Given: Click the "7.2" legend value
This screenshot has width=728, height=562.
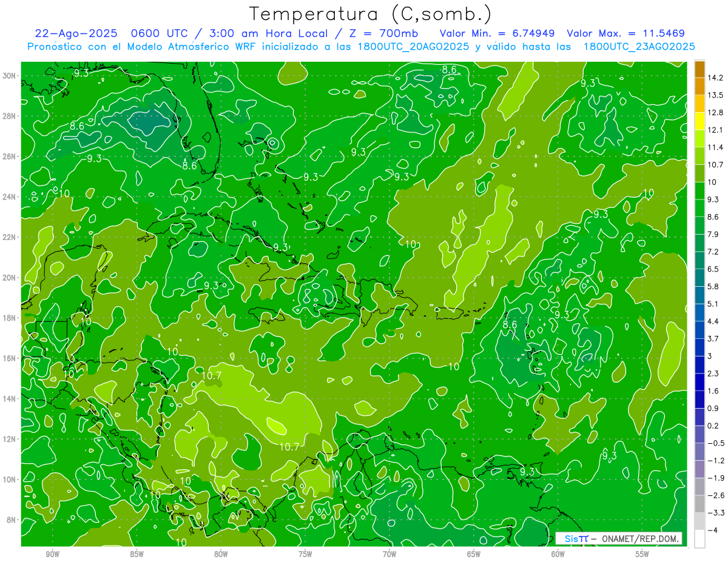Looking at the screenshot, I should (x=714, y=252).
